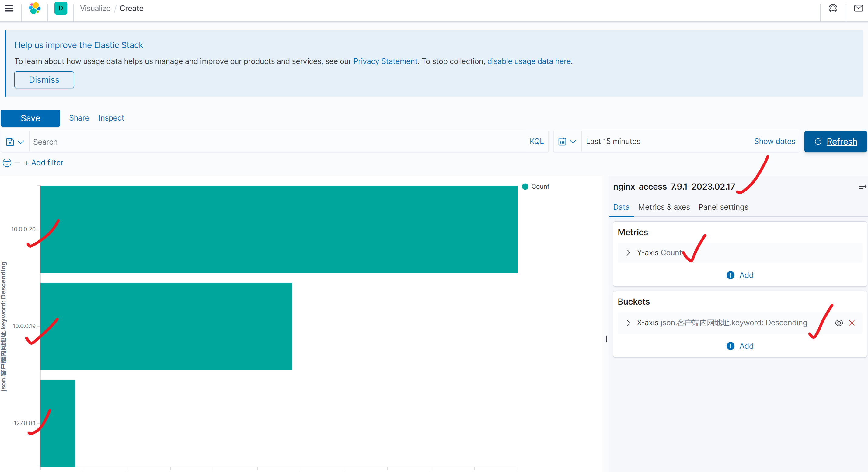Switch query language via KQL
The width and height of the screenshot is (868, 472).
[536, 142]
